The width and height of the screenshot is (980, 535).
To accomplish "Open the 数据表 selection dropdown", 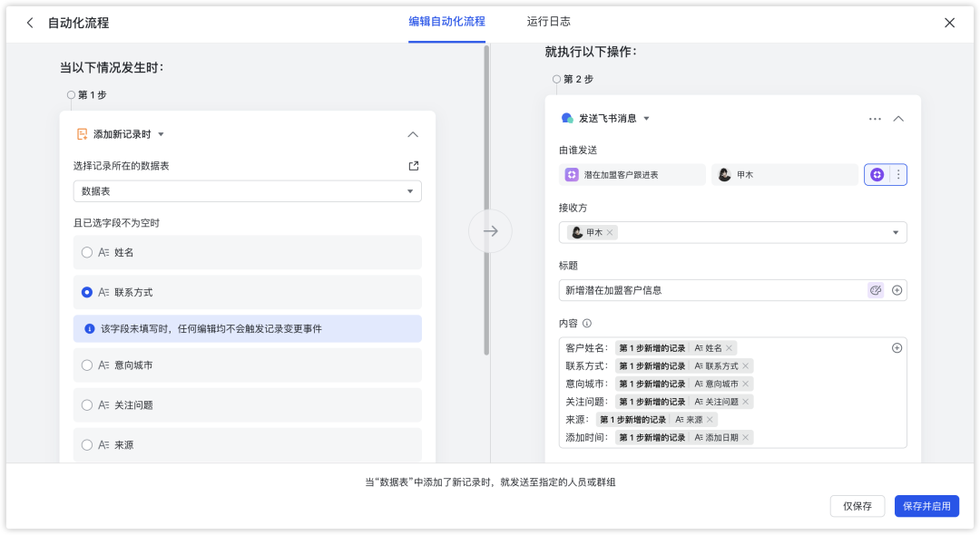I will pos(248,191).
